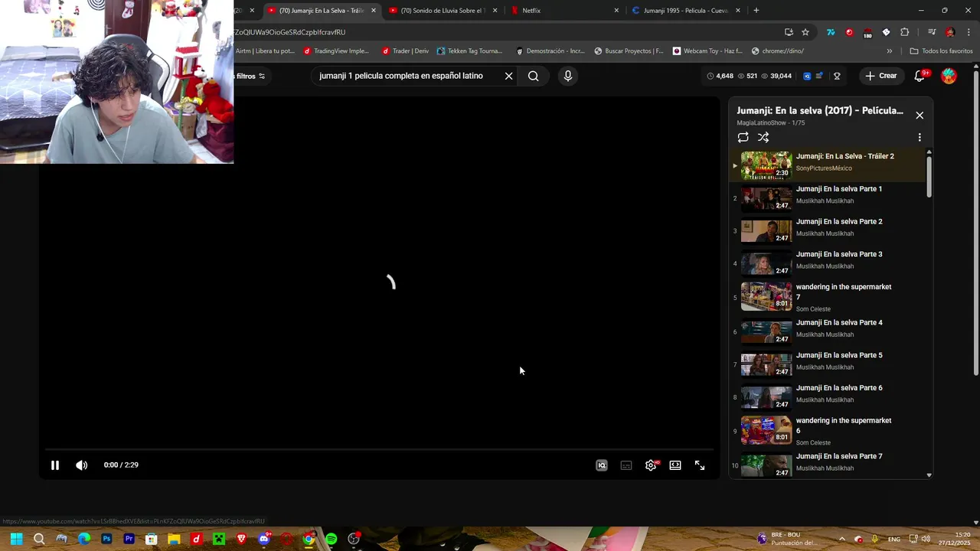Viewport: 980px width, 551px height.
Task: Open the Buscar Proyectos bookmark
Action: point(629,51)
